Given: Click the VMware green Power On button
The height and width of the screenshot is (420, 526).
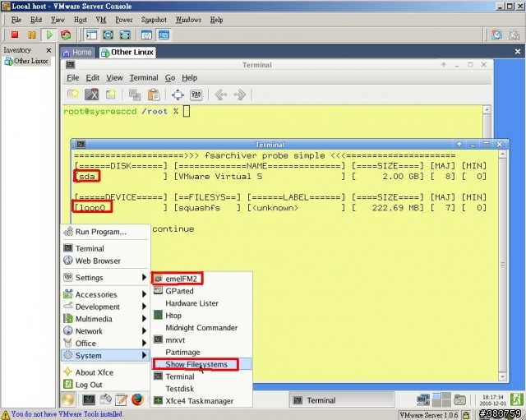Looking at the screenshot, I should click(49, 35).
